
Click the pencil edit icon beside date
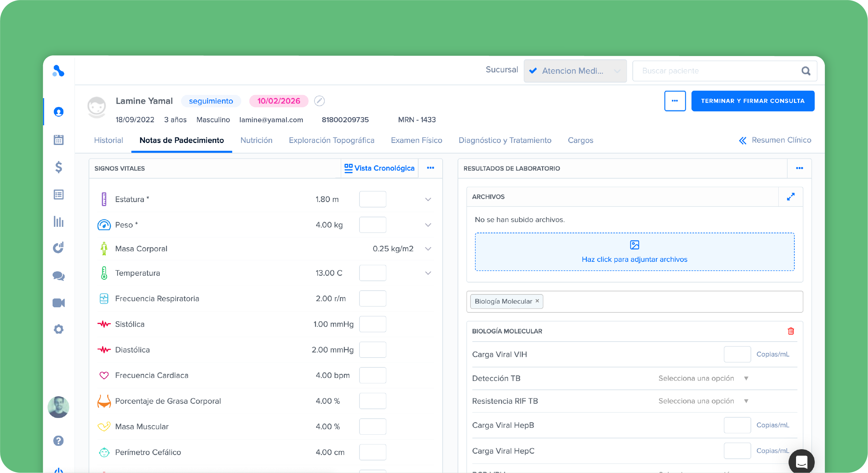(319, 101)
